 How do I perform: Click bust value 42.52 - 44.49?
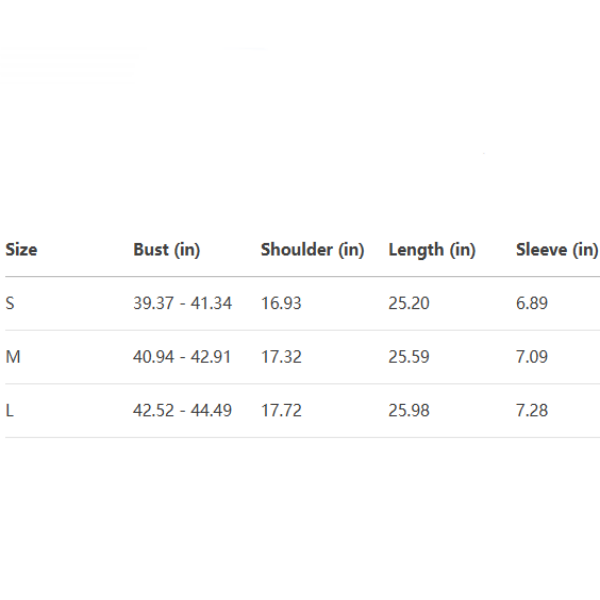[182, 410]
